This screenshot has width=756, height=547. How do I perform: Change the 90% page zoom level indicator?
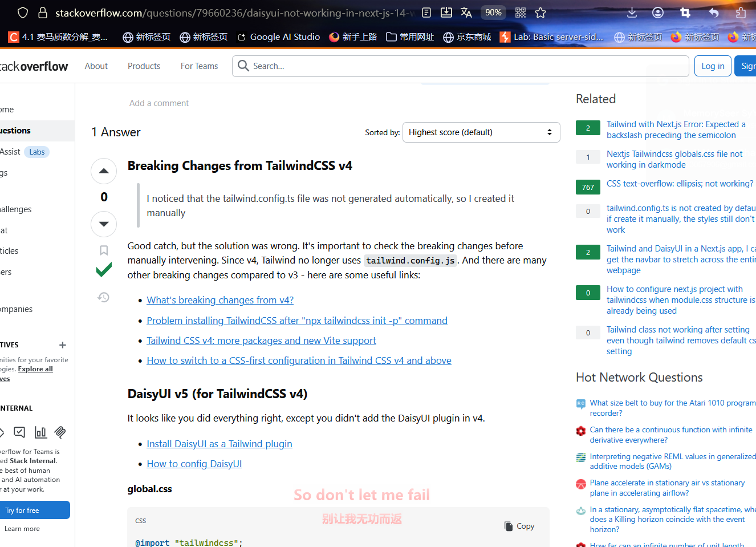tap(493, 13)
